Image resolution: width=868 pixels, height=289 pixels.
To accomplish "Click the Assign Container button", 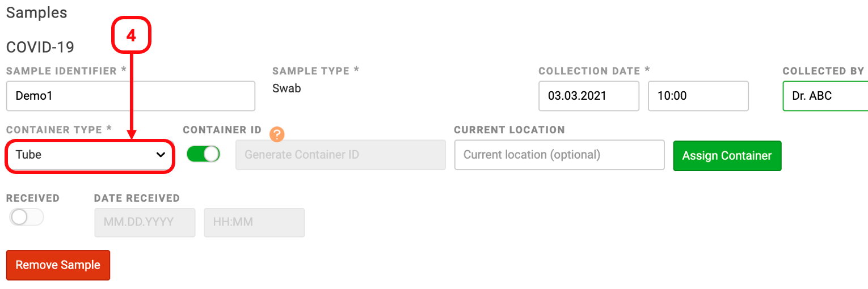I will pos(727,156).
